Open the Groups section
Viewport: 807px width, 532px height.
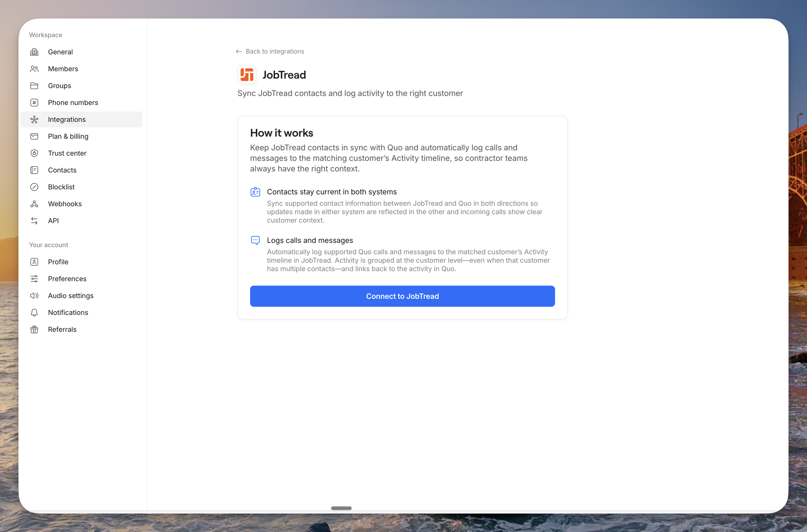[82, 86]
